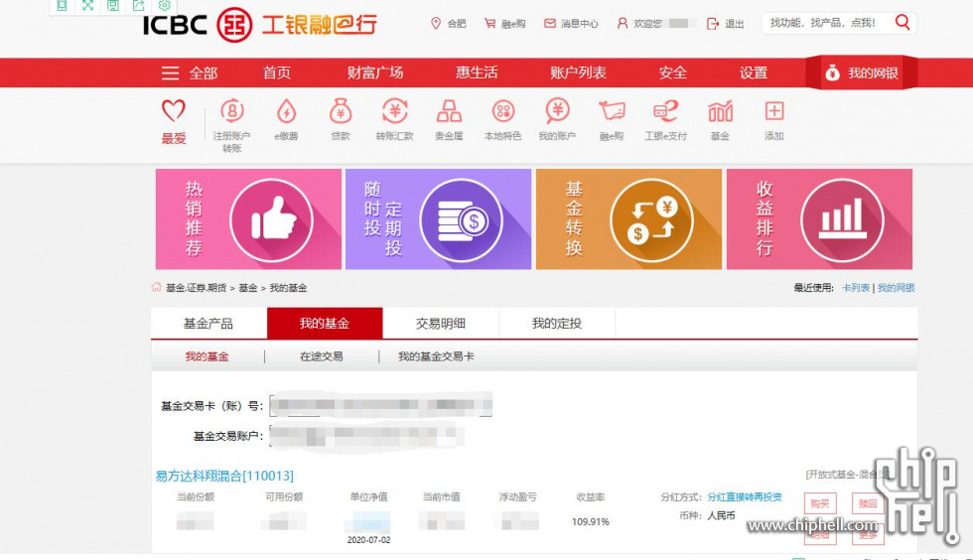Open the 基金交易卡（账）号 dropdown field
The height and width of the screenshot is (560, 973).
381,405
